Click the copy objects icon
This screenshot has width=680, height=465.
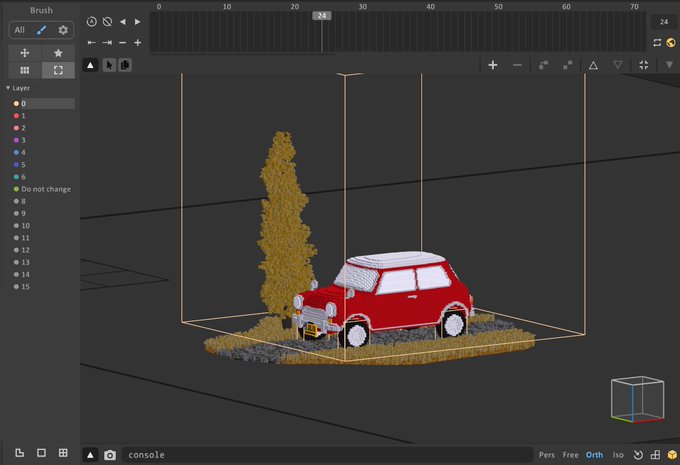(x=125, y=65)
